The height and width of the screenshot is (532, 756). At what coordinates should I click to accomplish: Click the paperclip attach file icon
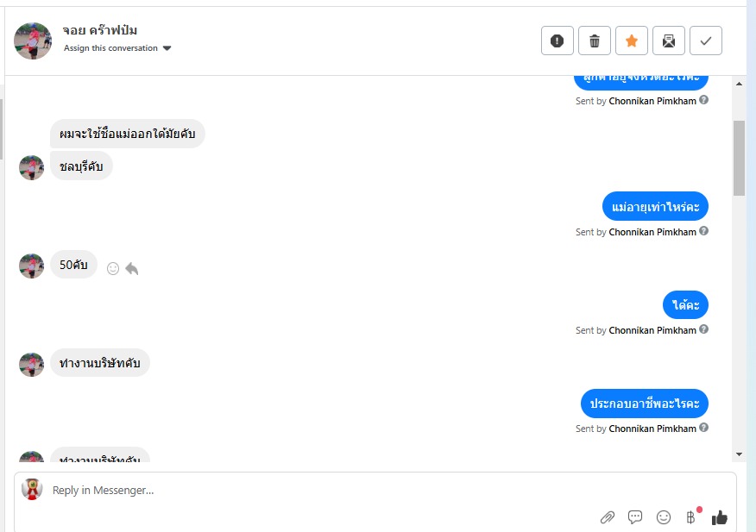coord(608,517)
